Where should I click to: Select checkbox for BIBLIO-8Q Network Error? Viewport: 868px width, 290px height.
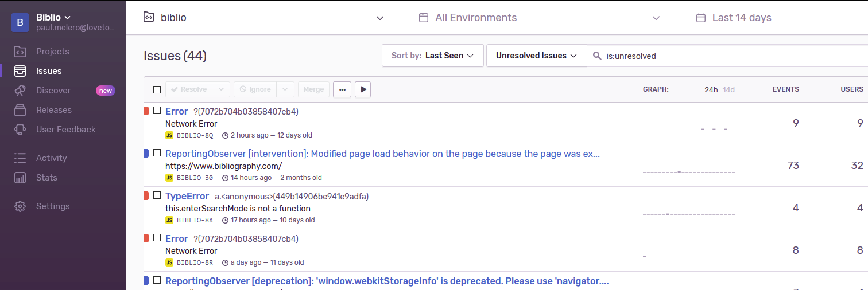coord(157,111)
